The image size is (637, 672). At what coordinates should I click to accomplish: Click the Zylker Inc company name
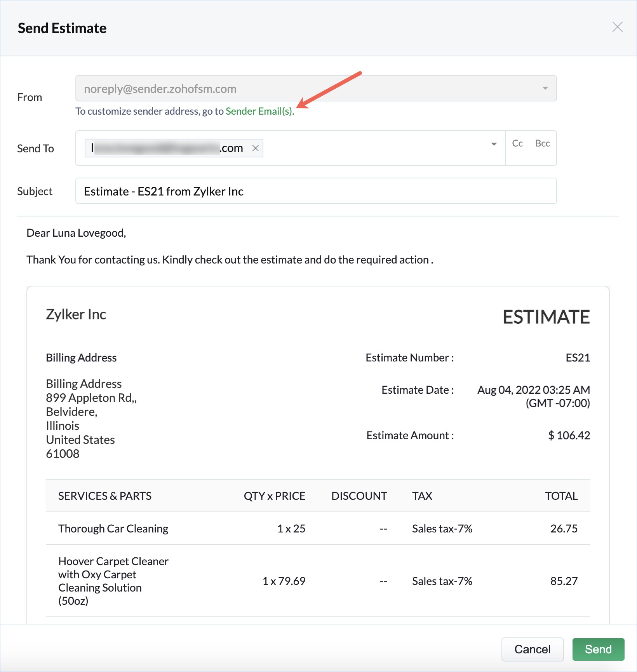(x=76, y=314)
